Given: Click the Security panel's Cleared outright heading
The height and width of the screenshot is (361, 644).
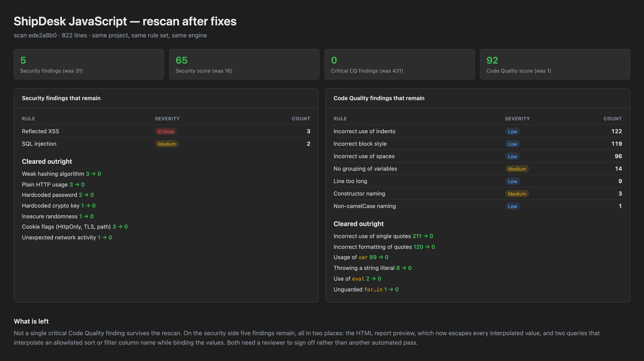Looking at the screenshot, I should tap(47, 162).
